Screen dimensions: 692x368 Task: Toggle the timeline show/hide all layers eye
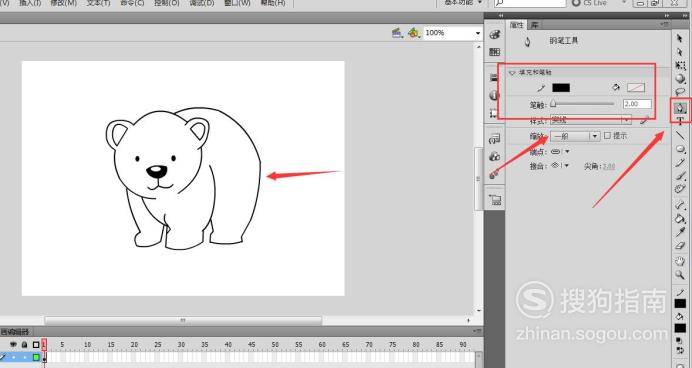pos(13,344)
